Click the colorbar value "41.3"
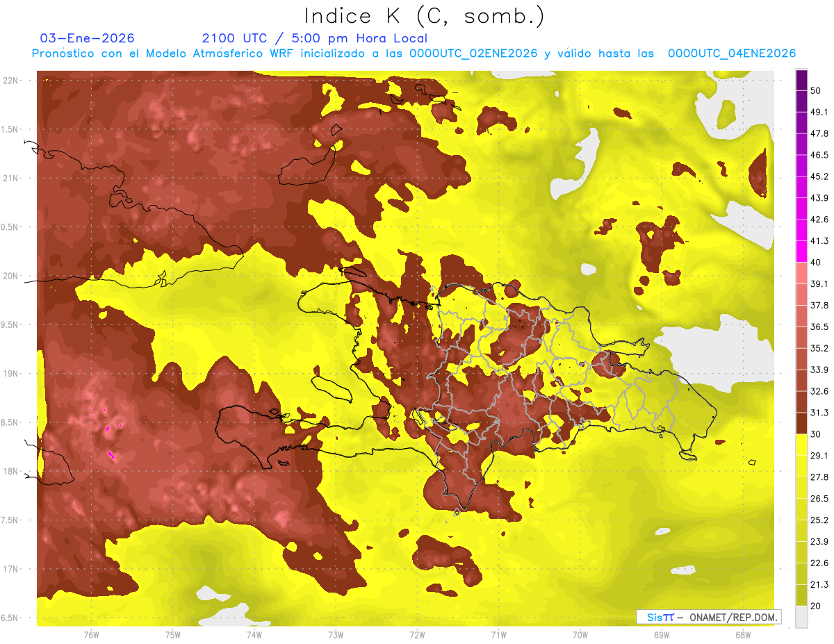Image resolution: width=834 pixels, height=644 pixels. tap(819, 241)
